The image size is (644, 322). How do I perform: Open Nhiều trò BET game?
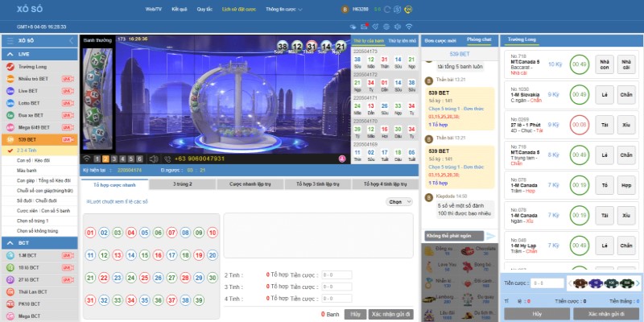tap(39, 79)
